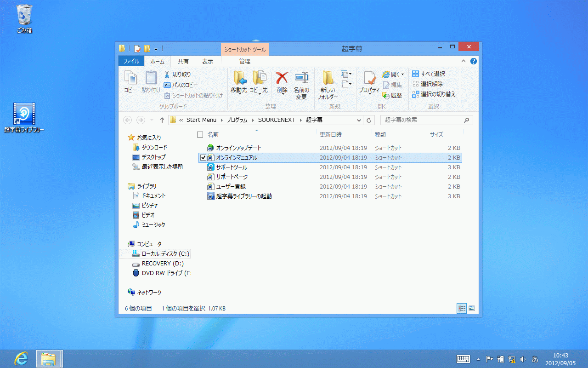
Task: Switch to large icons view button
Action: click(x=471, y=308)
